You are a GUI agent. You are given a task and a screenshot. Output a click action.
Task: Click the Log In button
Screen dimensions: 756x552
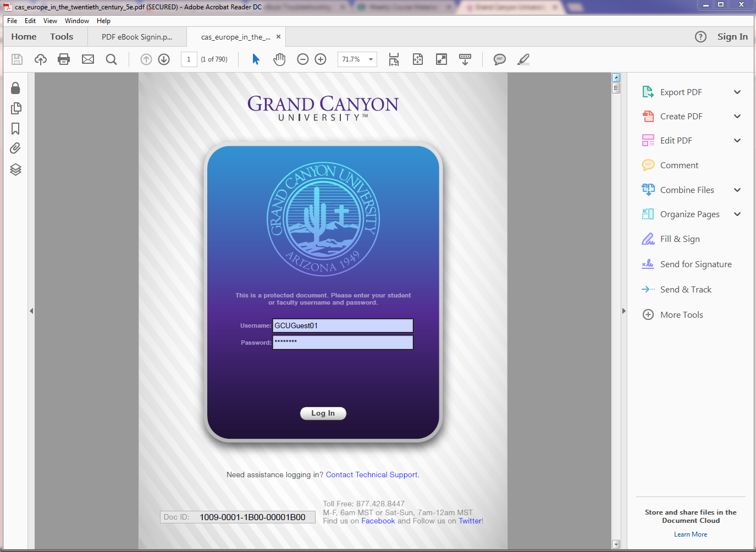click(x=323, y=413)
